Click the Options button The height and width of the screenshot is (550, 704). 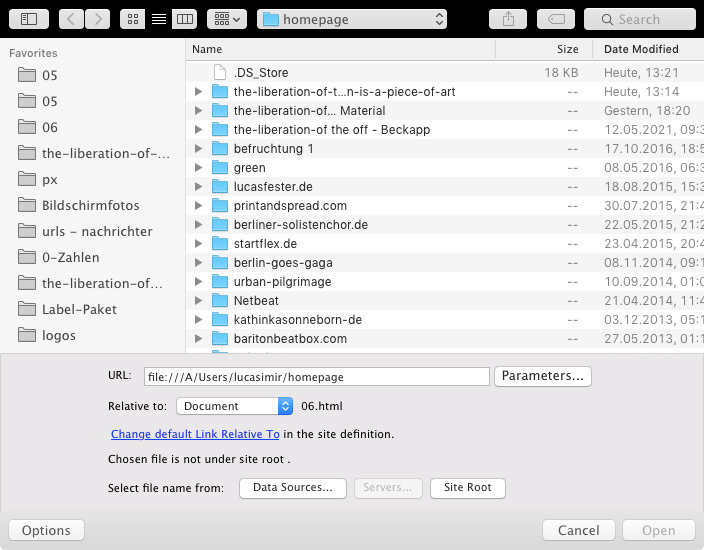pos(46,531)
